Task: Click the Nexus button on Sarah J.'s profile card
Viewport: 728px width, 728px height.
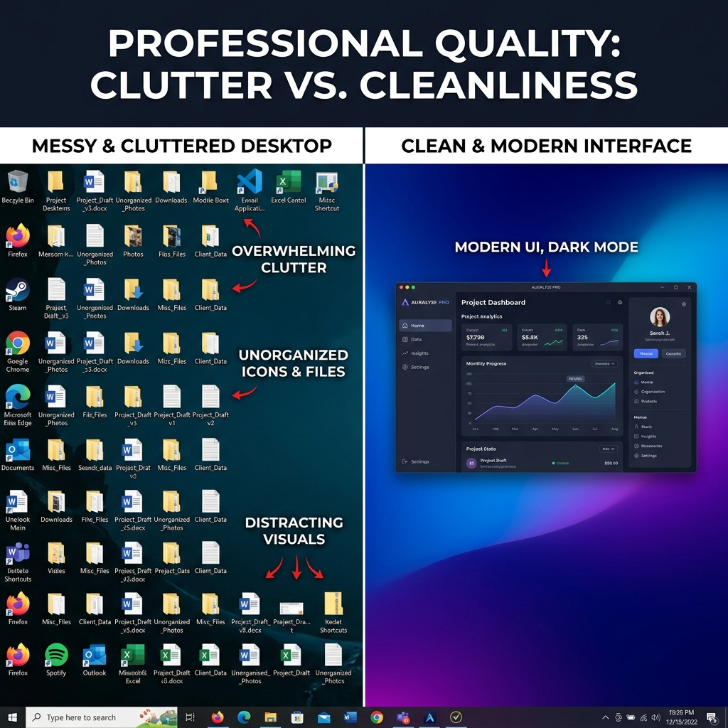Action: pyautogui.click(x=646, y=353)
